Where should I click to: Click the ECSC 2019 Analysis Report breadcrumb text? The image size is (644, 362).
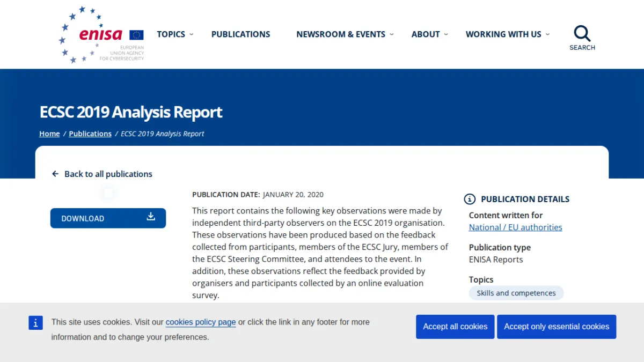[x=163, y=134]
